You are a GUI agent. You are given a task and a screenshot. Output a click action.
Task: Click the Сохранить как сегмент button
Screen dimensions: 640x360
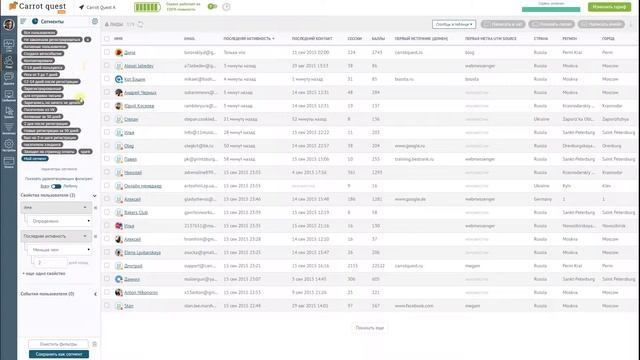click(59, 354)
